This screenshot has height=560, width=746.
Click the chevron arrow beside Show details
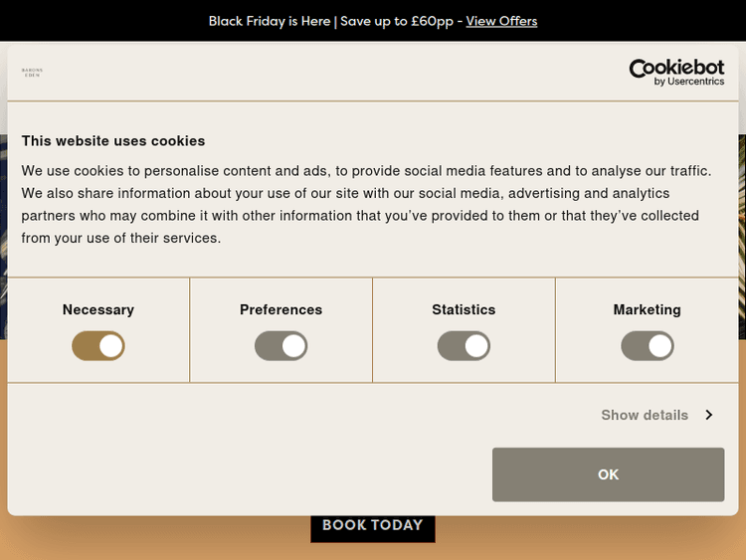click(709, 415)
